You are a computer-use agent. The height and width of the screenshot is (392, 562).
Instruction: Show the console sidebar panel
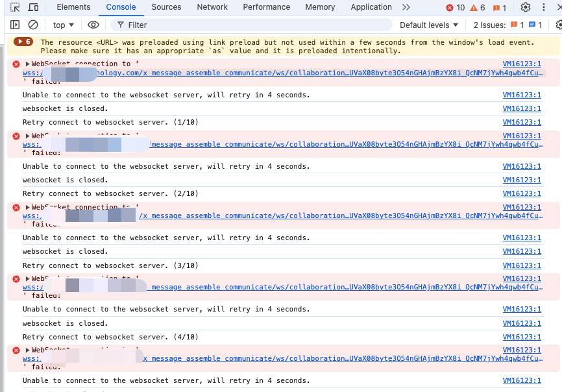(15, 25)
